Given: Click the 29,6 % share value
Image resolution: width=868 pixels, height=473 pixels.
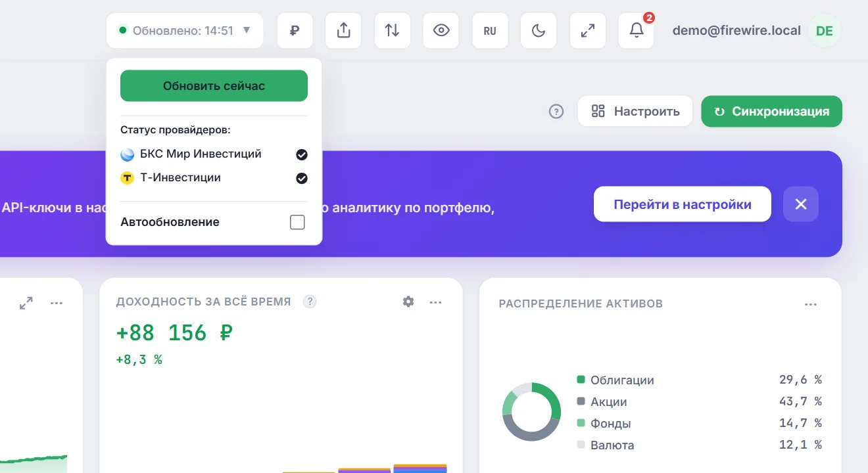Looking at the screenshot, I should 800,380.
